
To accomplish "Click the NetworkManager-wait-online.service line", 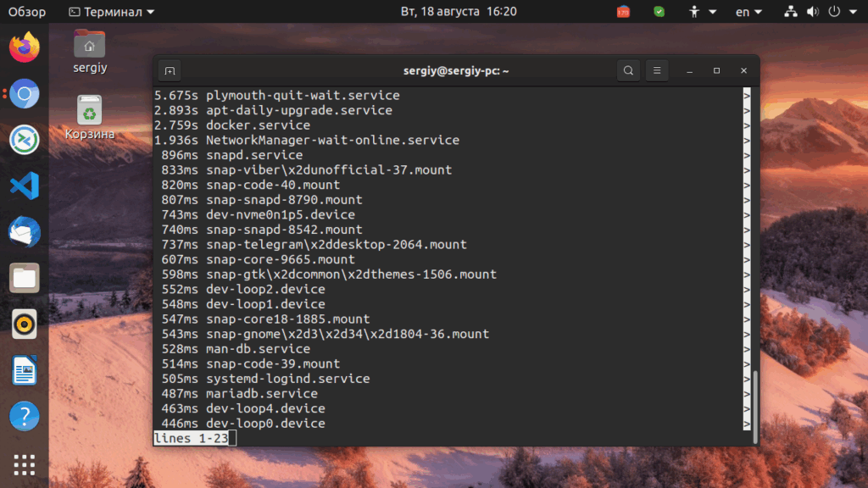I will click(307, 140).
